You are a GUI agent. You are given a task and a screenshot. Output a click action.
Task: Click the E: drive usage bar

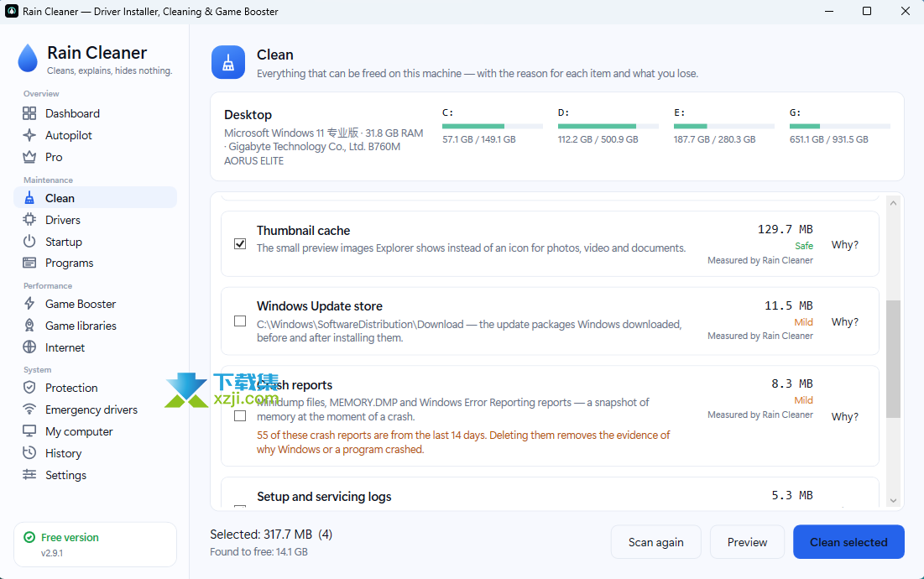click(723, 126)
